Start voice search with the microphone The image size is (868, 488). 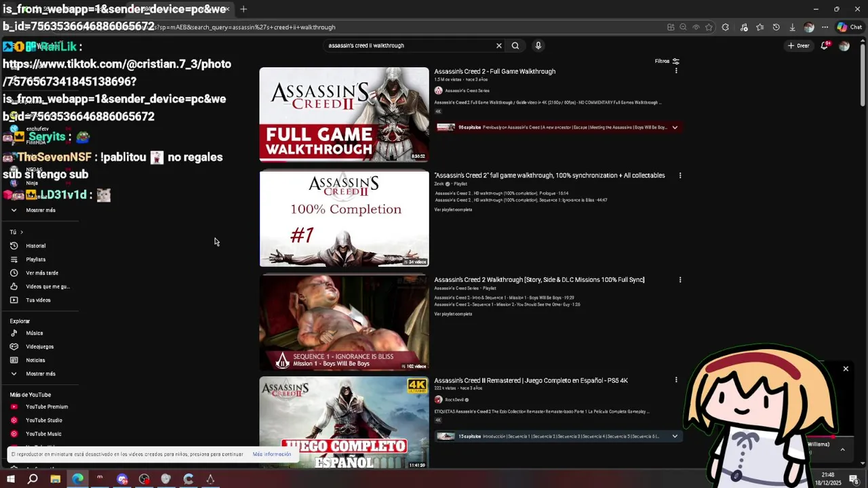point(538,45)
